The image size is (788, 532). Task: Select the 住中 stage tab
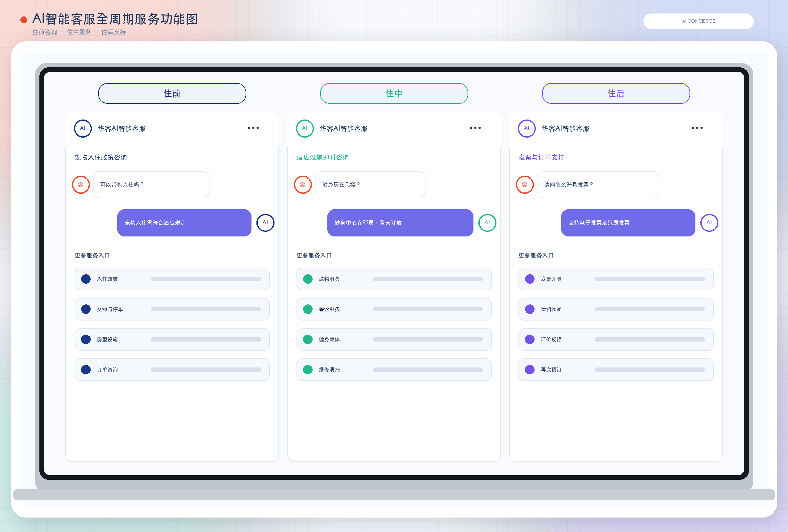point(394,94)
